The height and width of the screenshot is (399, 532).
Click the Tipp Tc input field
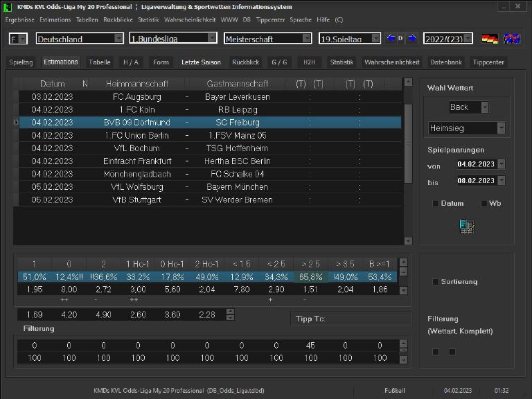351,319
